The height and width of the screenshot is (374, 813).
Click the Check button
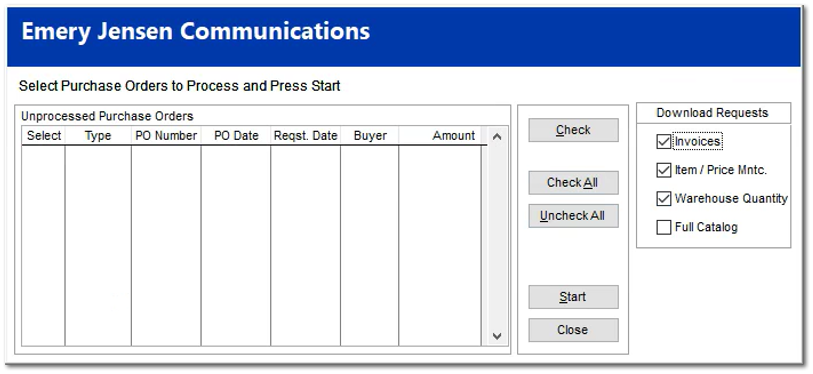pos(573,130)
